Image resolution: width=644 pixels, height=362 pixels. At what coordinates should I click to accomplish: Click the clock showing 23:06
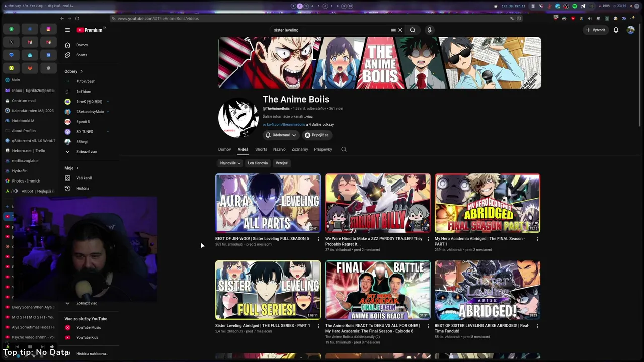622,6
